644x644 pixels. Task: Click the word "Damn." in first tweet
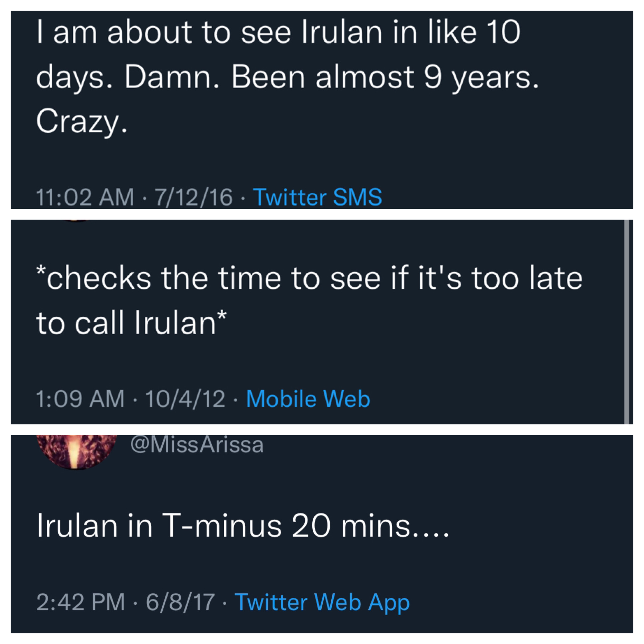172,77
